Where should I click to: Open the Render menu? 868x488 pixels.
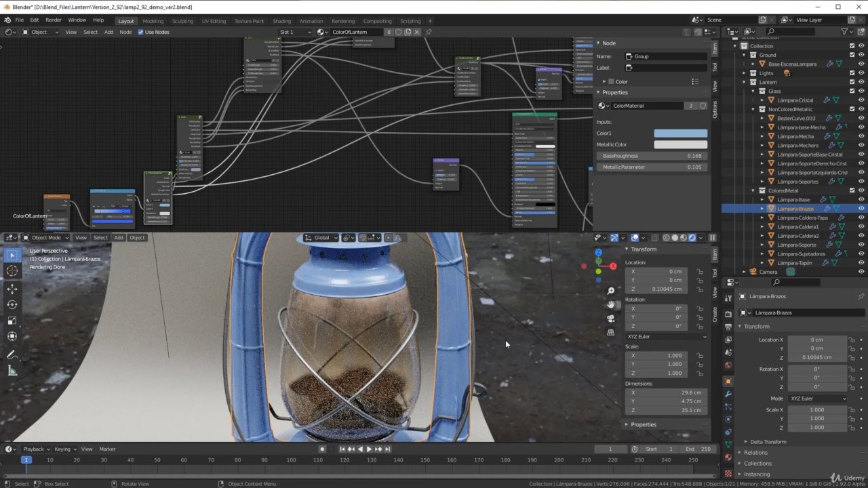tap(54, 20)
